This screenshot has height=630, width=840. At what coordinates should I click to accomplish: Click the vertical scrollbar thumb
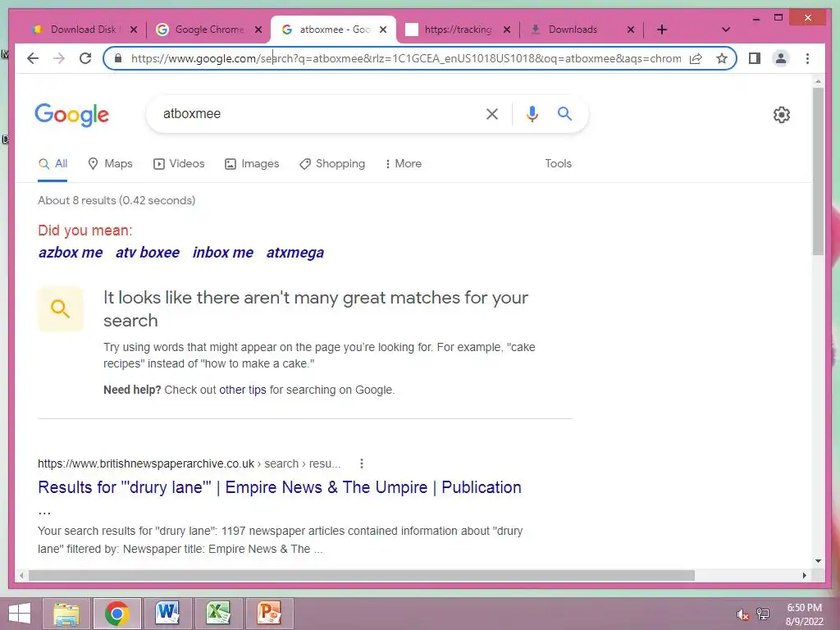pos(818,171)
